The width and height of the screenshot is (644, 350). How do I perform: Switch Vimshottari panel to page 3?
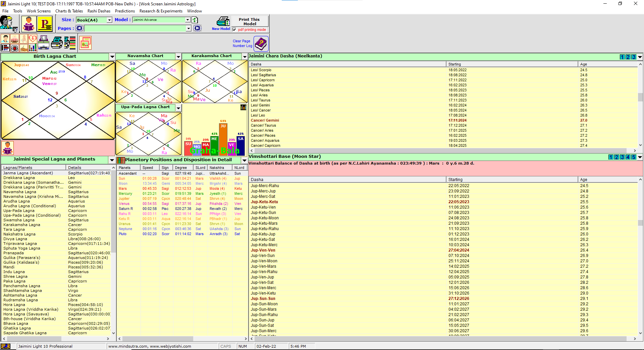[622, 157]
